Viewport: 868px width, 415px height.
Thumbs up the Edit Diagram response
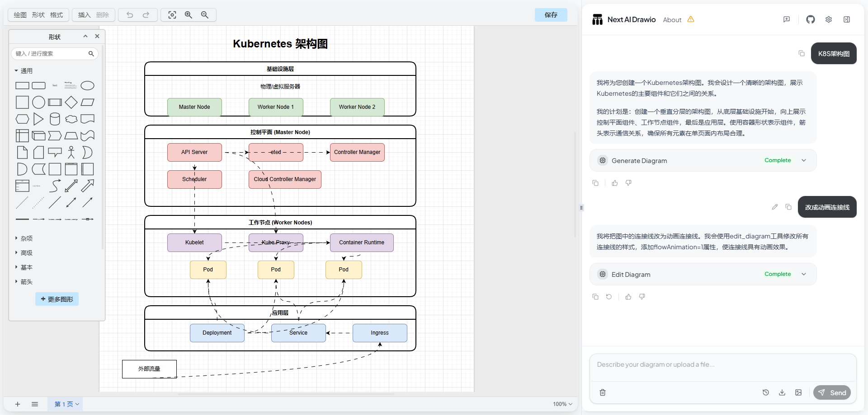point(628,297)
